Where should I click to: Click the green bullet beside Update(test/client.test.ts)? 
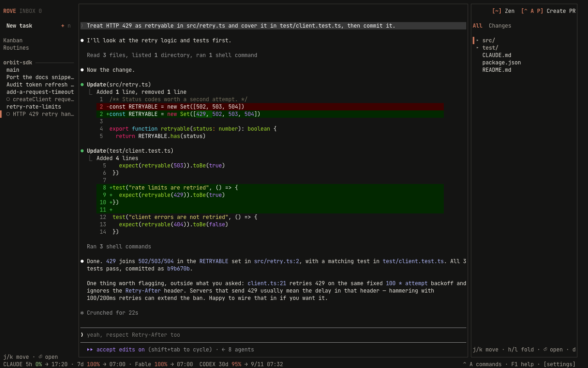(82, 151)
